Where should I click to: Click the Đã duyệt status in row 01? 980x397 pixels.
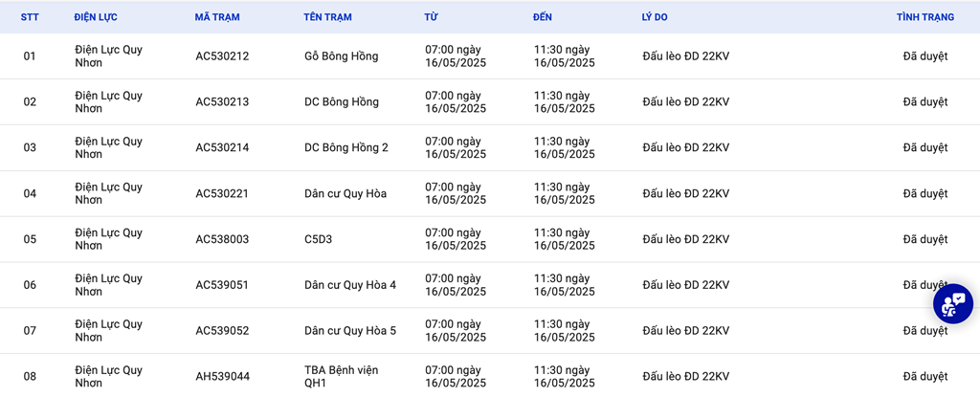924,56
